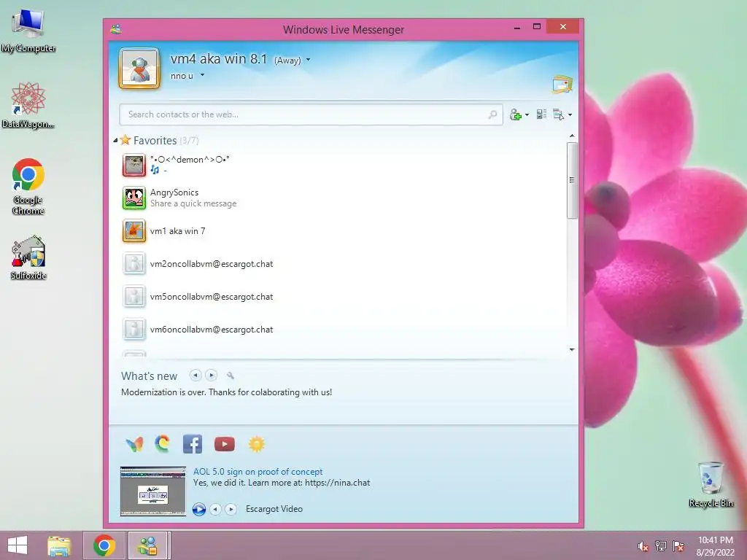Click the contact list scroll up arrow
The width and height of the screenshot is (747, 560).
click(x=572, y=136)
